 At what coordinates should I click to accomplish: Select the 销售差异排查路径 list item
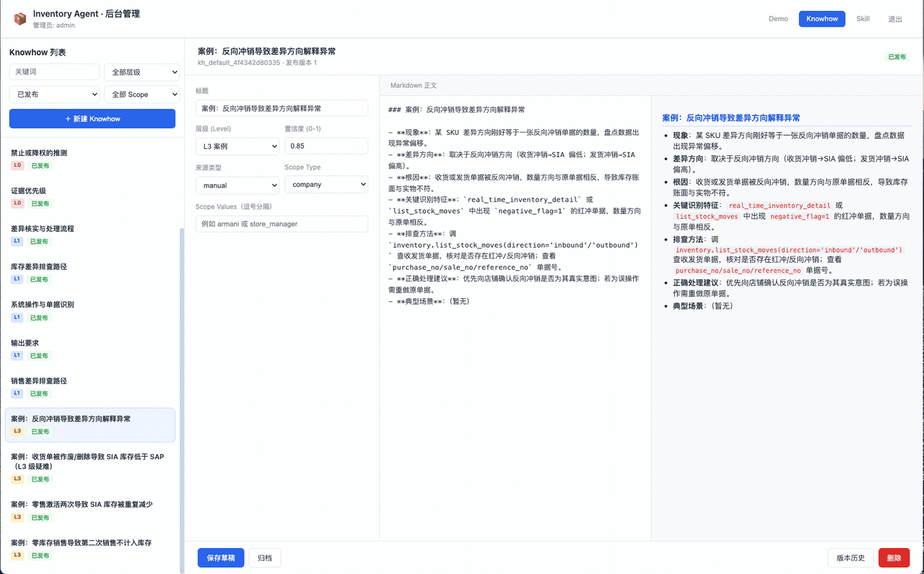tap(90, 386)
